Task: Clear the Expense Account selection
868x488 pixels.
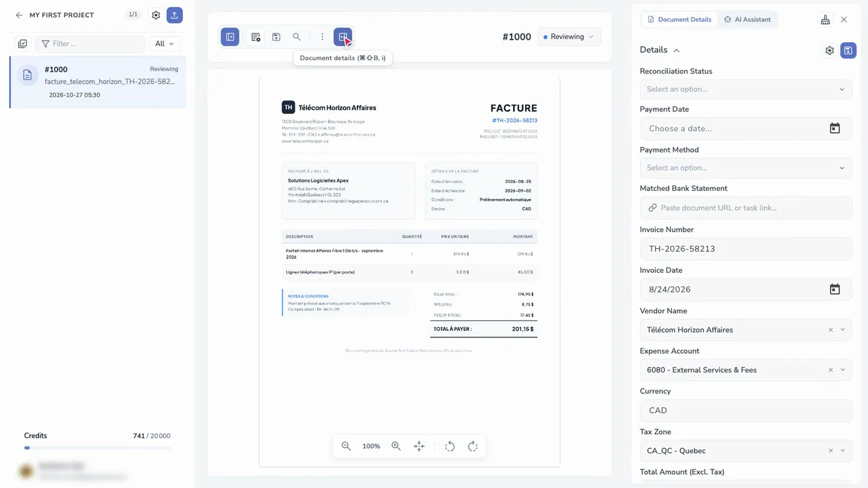Action: 831,370
